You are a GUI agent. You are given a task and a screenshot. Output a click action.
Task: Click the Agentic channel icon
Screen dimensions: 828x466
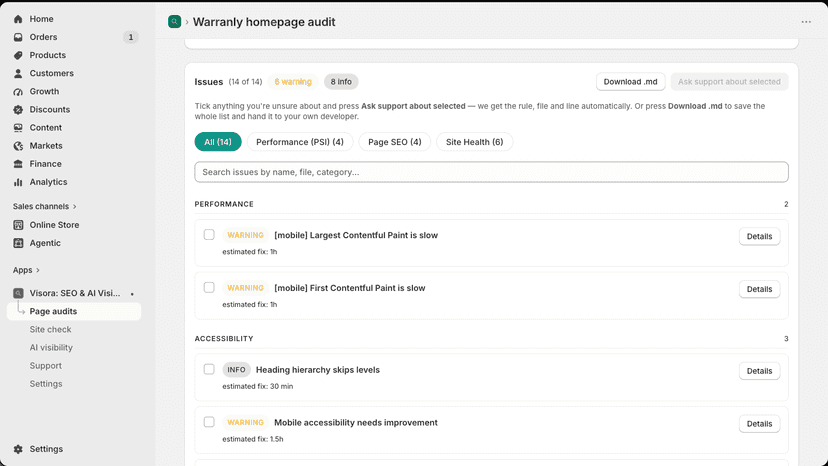click(18, 243)
